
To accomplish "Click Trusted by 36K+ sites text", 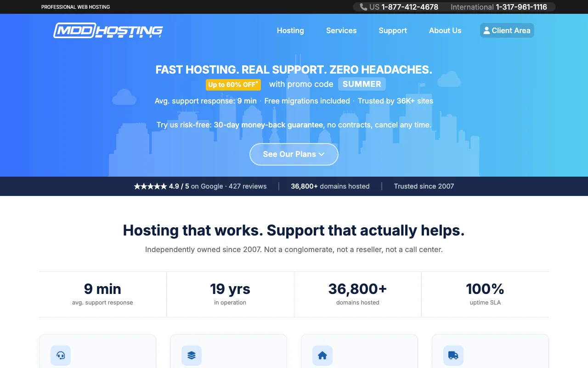I will (396, 101).
